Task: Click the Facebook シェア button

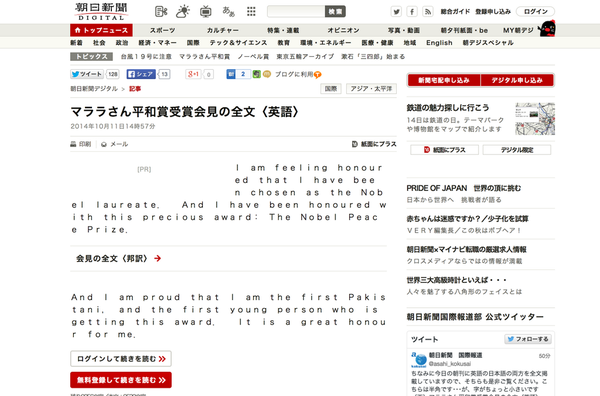Action: [x=141, y=74]
